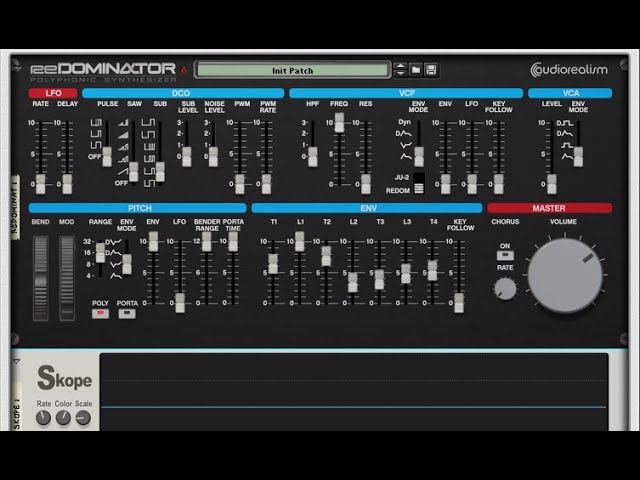Click the Init Patch name display
The image size is (640, 480).
click(292, 70)
